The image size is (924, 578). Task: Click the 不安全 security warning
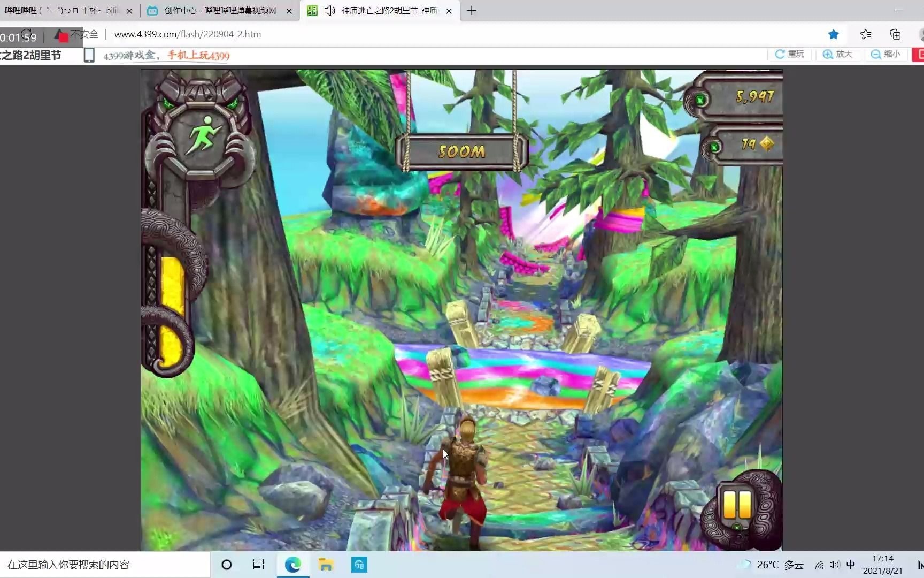tap(77, 34)
